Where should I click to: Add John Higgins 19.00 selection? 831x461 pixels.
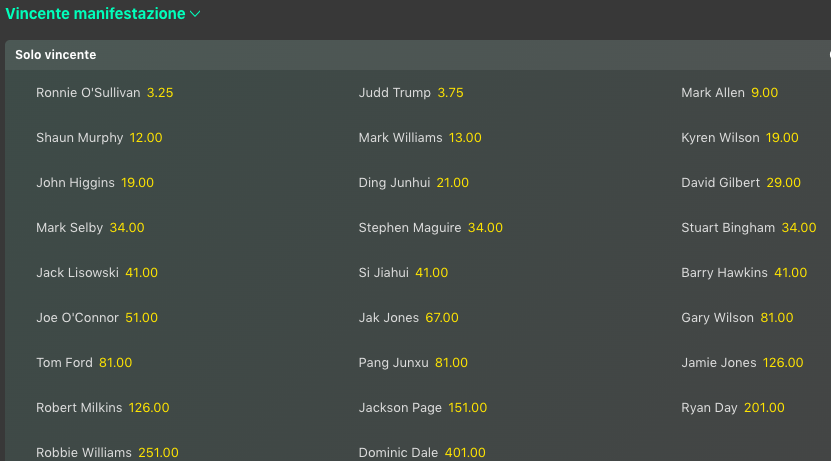click(137, 183)
